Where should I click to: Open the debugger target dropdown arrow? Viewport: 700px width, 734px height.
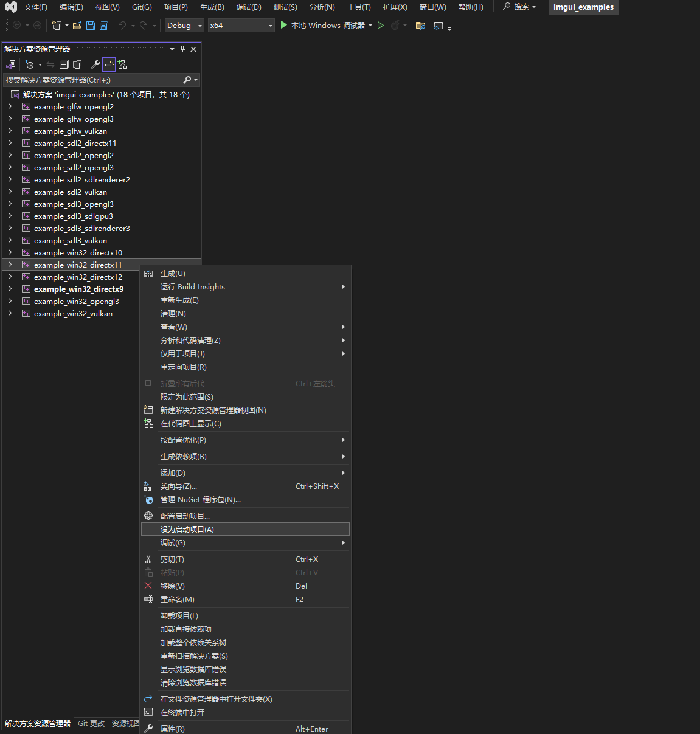point(370,26)
